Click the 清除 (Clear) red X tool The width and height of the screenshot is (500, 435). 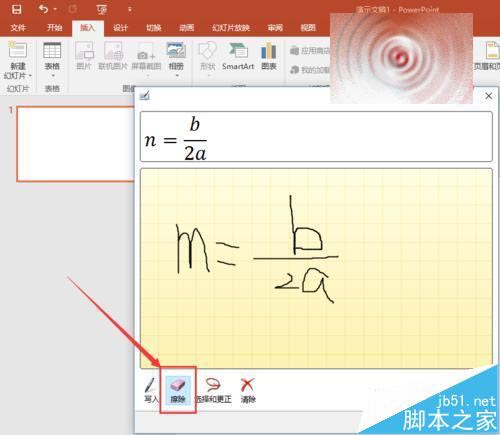248,390
